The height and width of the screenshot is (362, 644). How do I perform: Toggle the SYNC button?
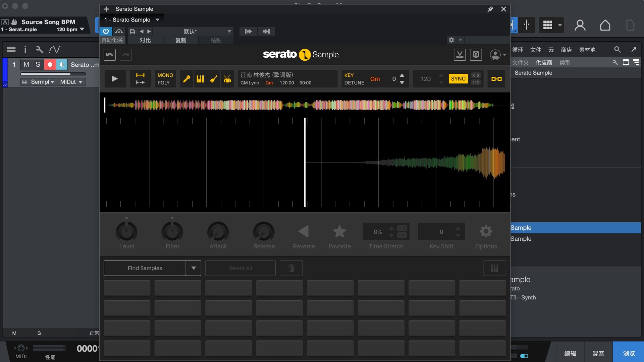(458, 79)
